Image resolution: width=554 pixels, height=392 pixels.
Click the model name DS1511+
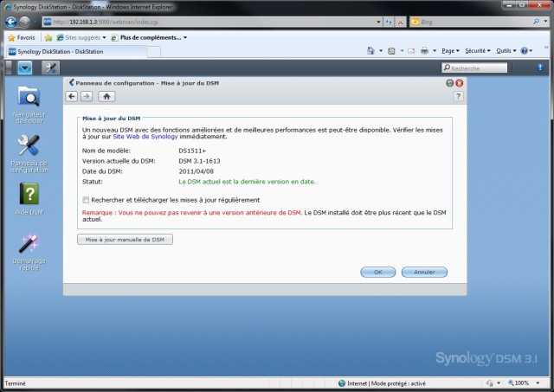pyautogui.click(x=192, y=151)
